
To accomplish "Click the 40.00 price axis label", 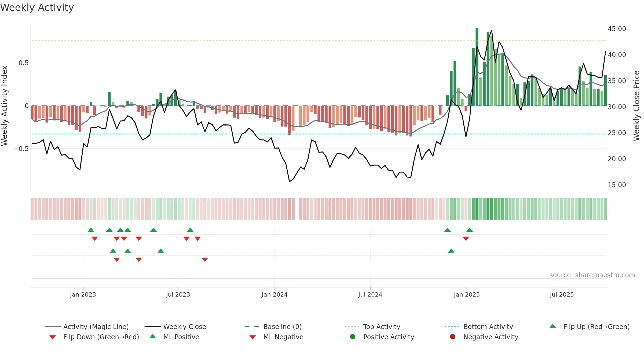I will (617, 55).
